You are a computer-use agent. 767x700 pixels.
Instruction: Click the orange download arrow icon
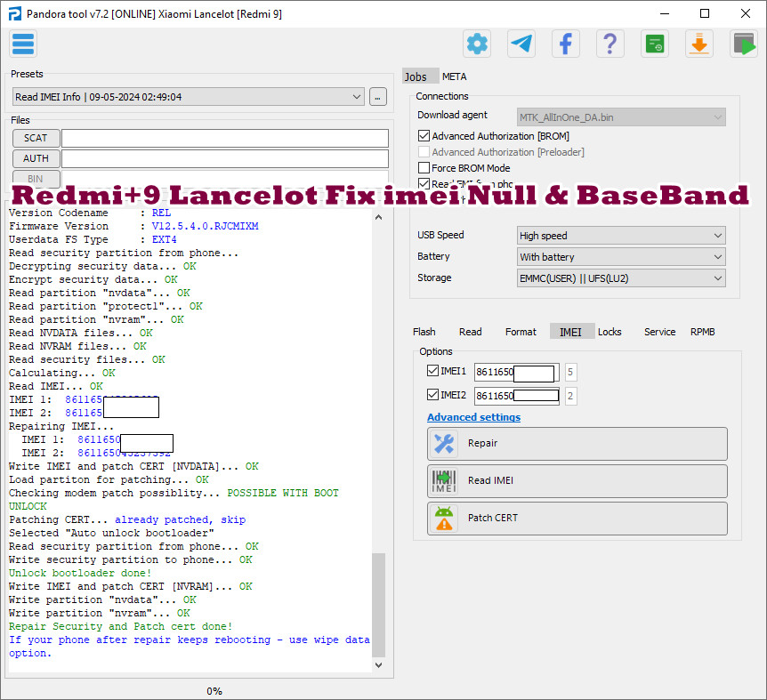coord(699,44)
